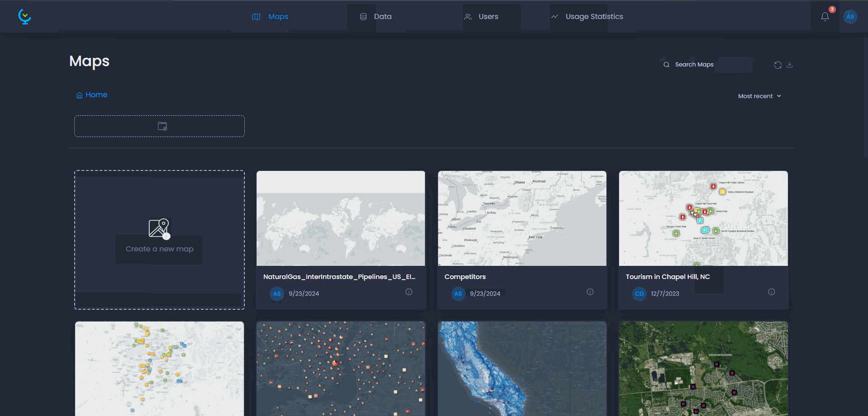This screenshot has height=416, width=868.
Task: Click the Usage Statistics chart icon
Action: pos(555,17)
